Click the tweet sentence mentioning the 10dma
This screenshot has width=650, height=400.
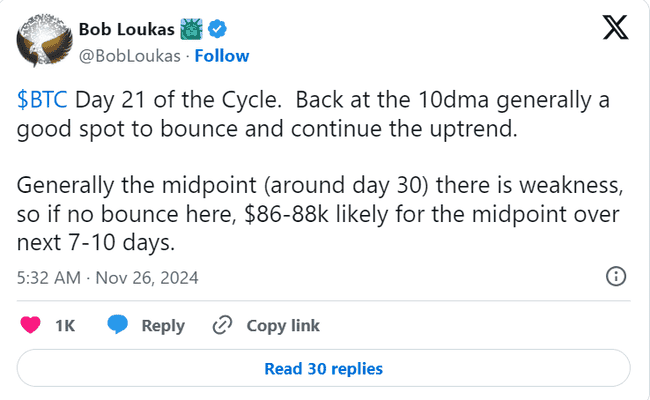click(313, 114)
